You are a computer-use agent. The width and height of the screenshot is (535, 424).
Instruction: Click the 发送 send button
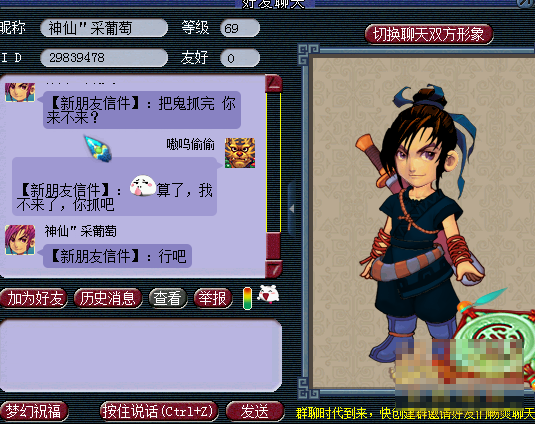(x=255, y=411)
